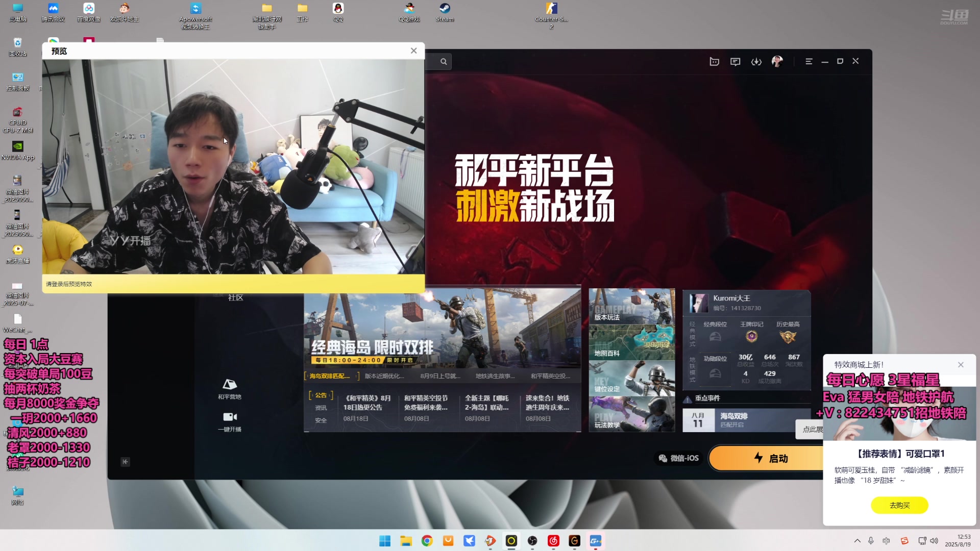The width and height of the screenshot is (980, 551).
Task: Open the Steam desktop shortcut
Action: pyautogui.click(x=445, y=13)
